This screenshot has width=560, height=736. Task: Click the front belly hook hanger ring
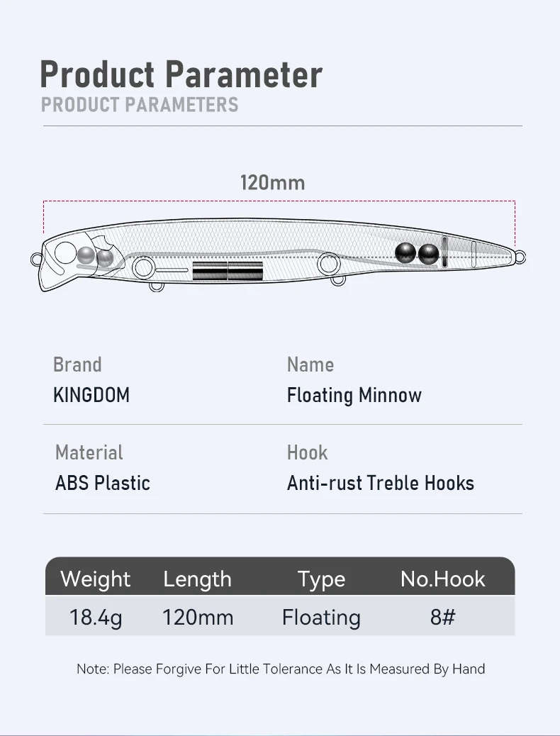click(157, 286)
